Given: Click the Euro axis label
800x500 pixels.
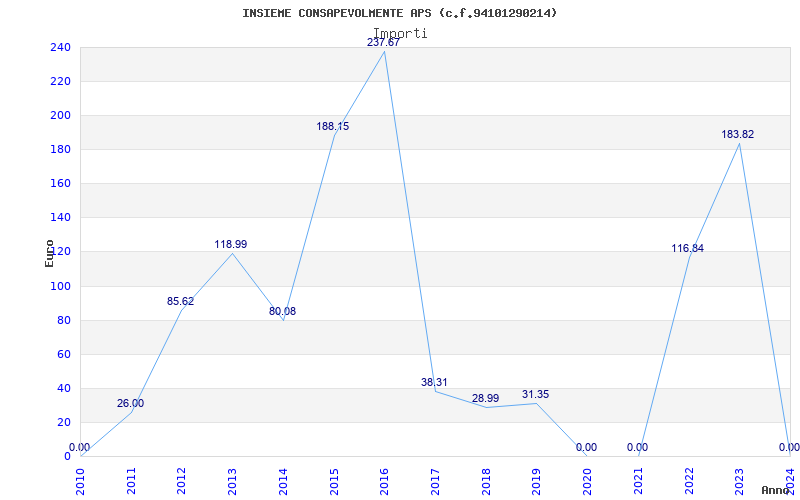Looking at the screenshot, I should [x=49, y=253].
